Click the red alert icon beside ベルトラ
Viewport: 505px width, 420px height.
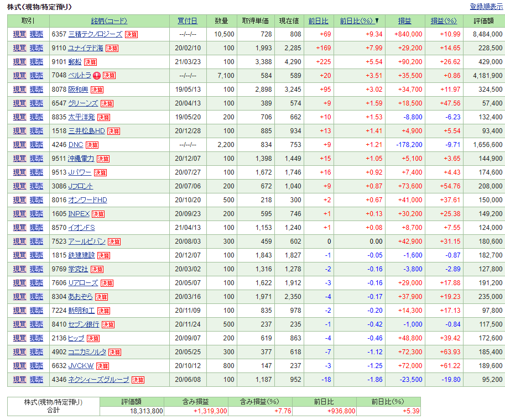click(97, 76)
